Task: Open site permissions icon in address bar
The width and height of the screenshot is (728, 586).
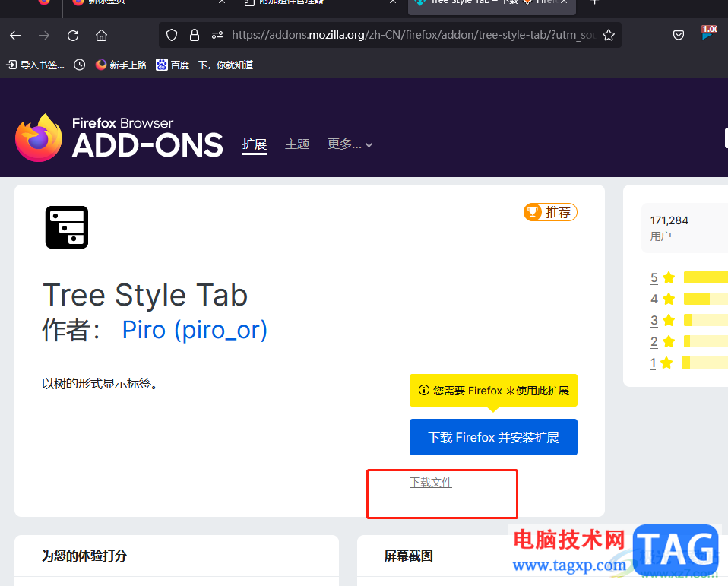Action: pos(217,35)
